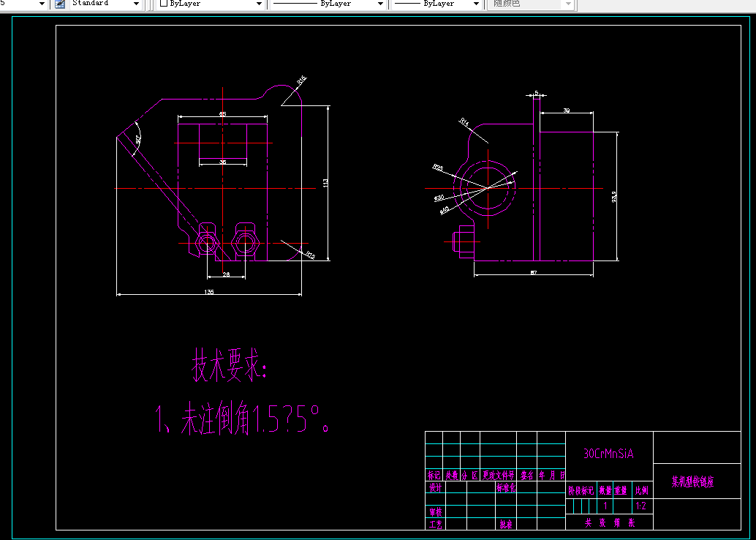This screenshot has width=756, height=540.
Task: Click the 65 dimension above the front view
Action: tap(222, 113)
